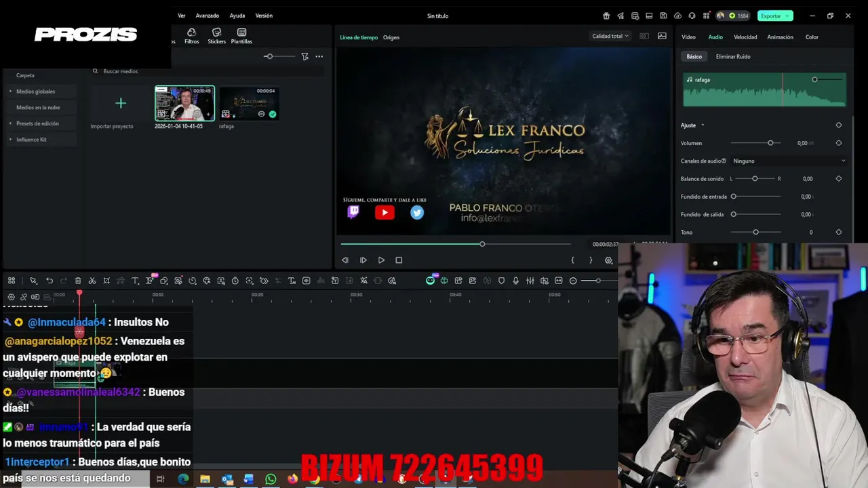The image size is (868, 488).
Task: Open the Exportar dropdown arrow
Action: coord(787,16)
